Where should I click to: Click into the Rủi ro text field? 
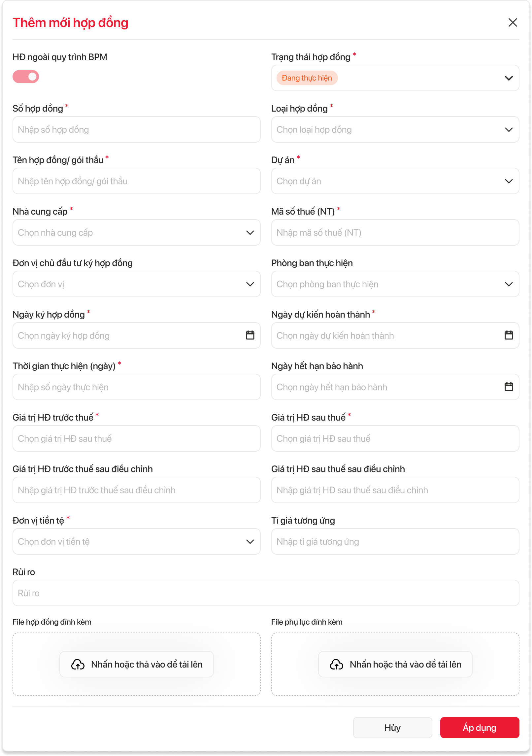point(266,593)
